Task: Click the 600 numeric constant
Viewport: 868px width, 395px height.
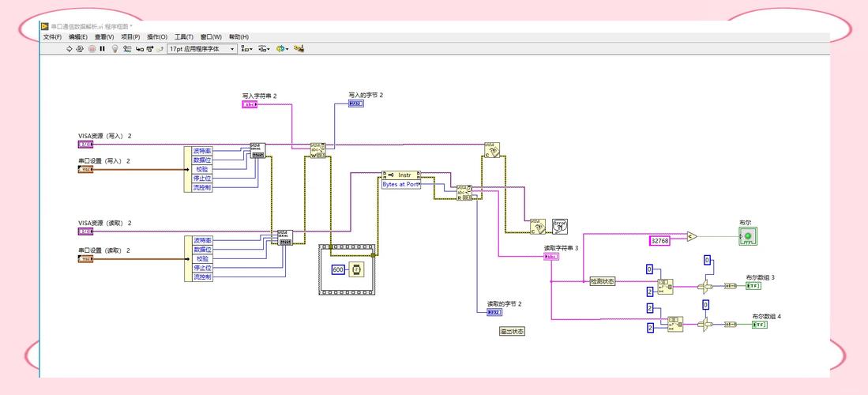Action: click(x=338, y=270)
